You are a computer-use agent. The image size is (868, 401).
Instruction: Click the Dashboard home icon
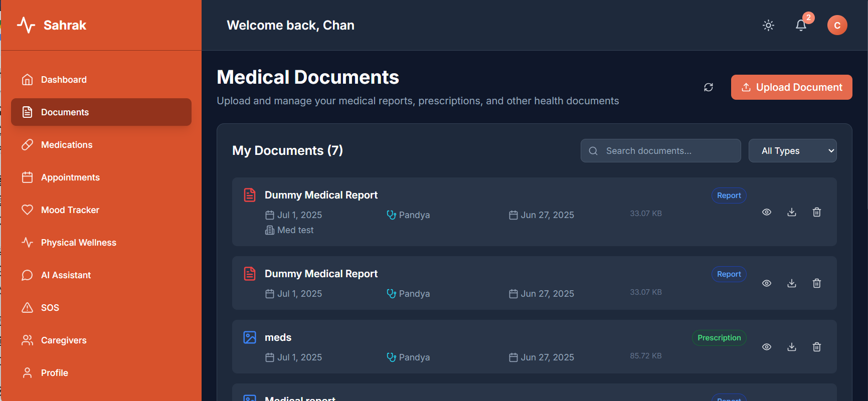coord(28,80)
